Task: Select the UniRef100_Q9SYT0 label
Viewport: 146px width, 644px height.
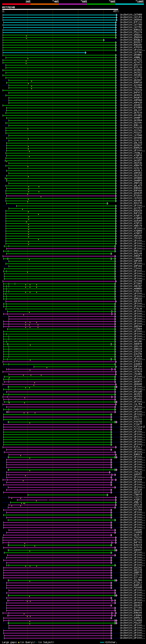Action: [131, 65]
